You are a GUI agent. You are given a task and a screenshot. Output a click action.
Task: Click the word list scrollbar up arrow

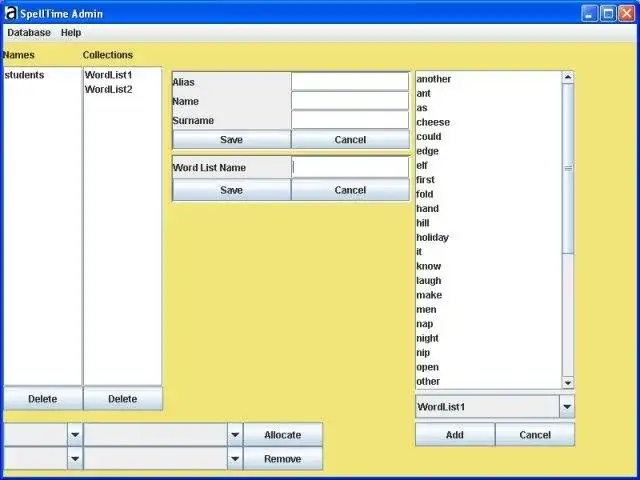click(568, 77)
